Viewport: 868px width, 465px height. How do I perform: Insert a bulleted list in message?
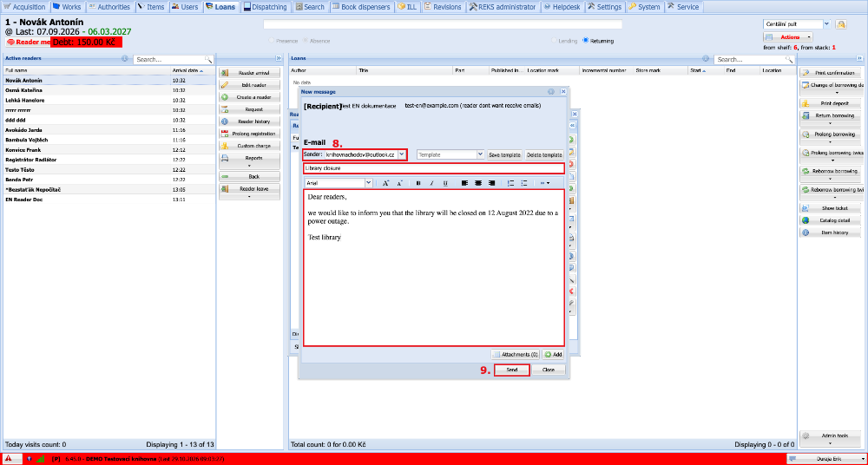coord(523,183)
